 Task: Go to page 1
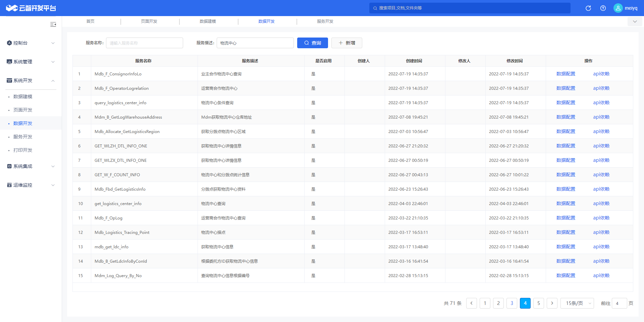485,303
